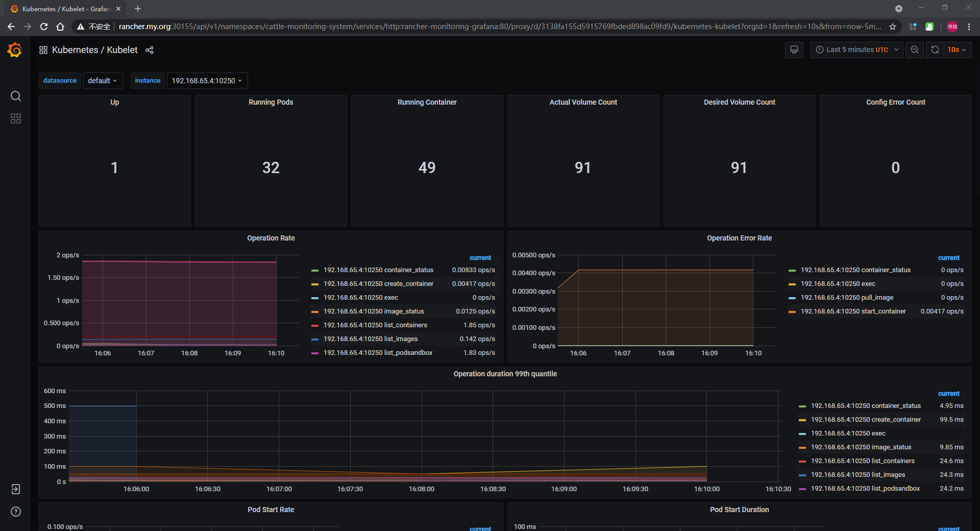Click the dashboard grid icon beside the title

pyautogui.click(x=43, y=50)
